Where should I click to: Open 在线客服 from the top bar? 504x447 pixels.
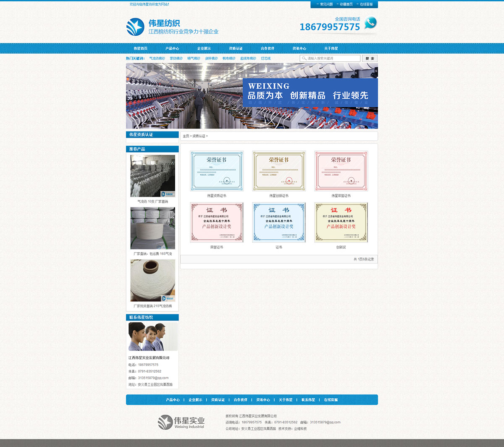click(366, 4)
